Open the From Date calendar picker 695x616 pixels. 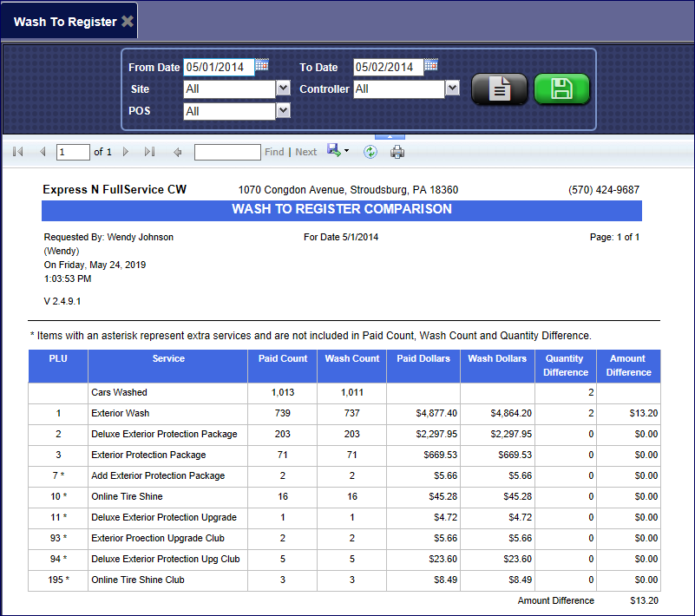[x=262, y=65]
